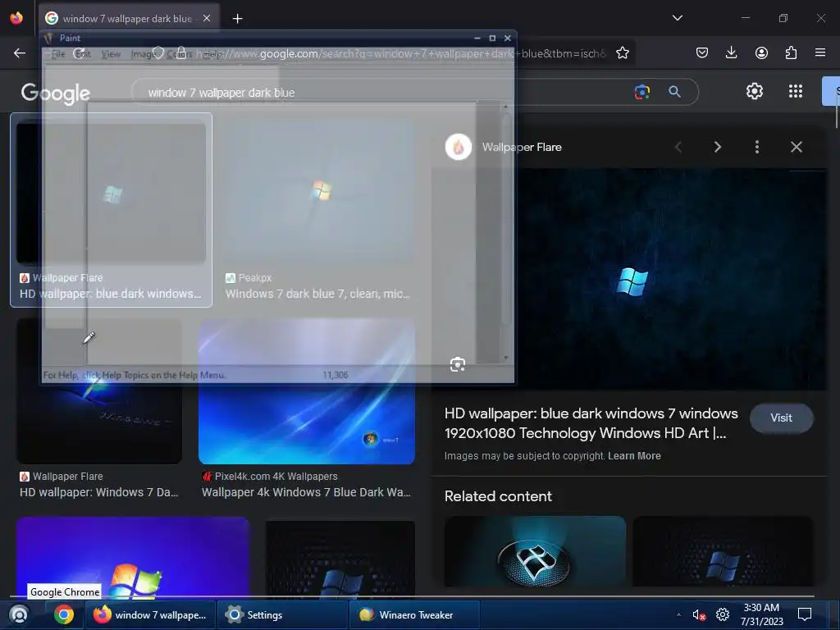Screen dimensions: 840x630
Task: Bookmark this page with star icon
Action: pos(622,53)
